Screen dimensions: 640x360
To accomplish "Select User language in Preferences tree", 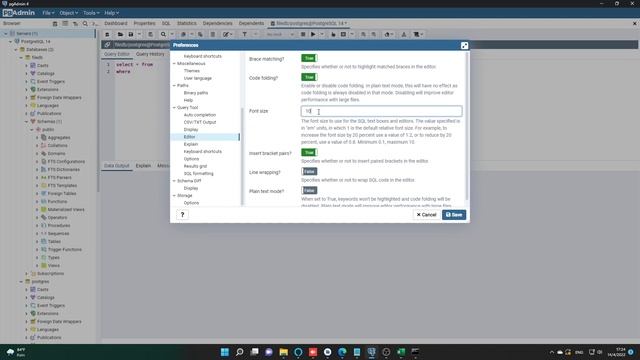I will 198,78.
